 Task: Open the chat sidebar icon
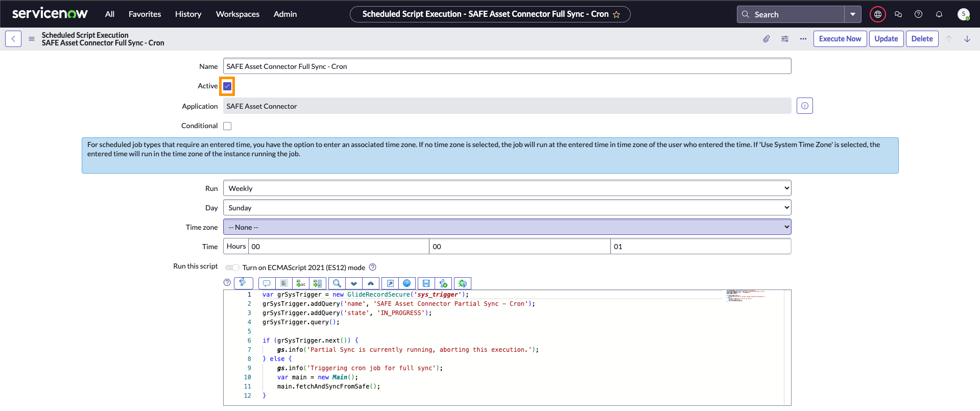[x=898, y=14]
